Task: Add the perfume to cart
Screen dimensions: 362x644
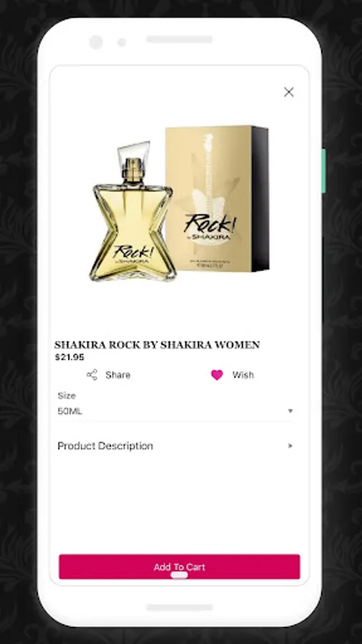Action: coord(180,567)
